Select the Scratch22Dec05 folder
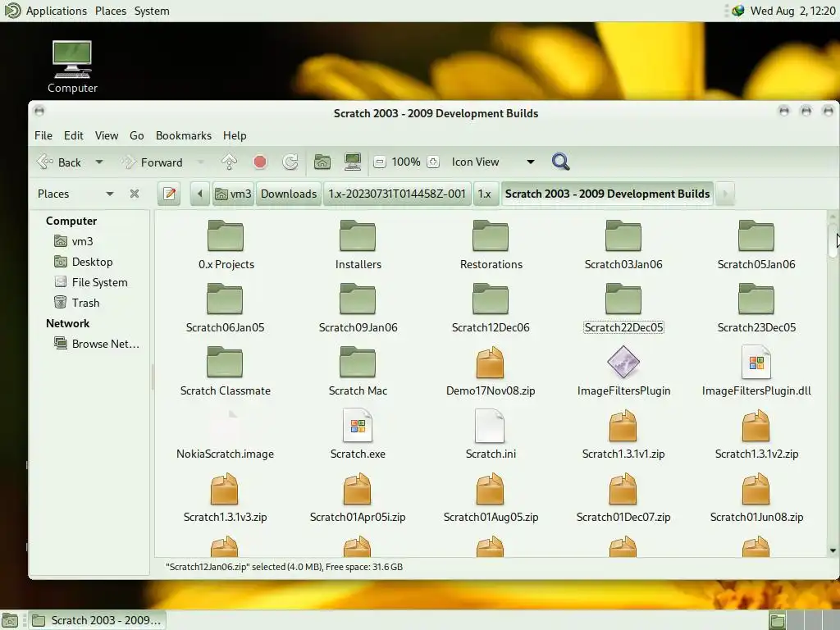 (x=623, y=308)
